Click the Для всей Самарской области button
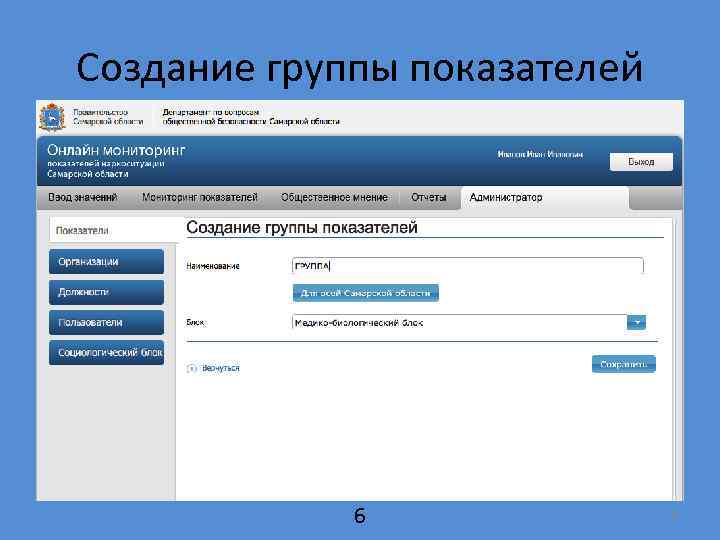720x540 pixels. [x=366, y=293]
